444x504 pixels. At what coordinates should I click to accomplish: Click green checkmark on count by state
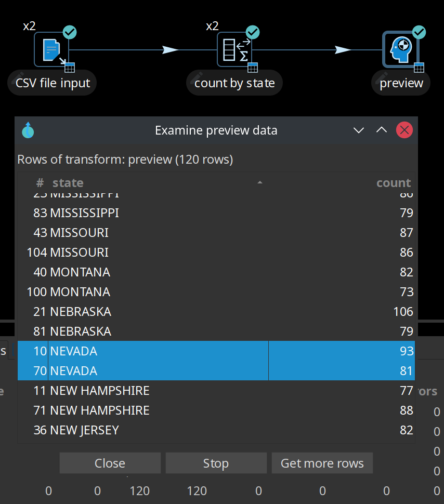253,32
